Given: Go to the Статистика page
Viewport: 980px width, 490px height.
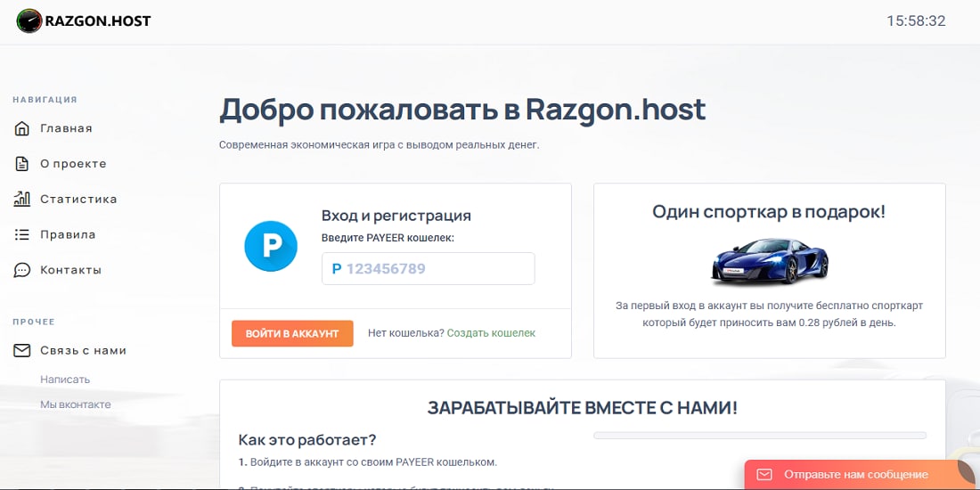Looking at the screenshot, I should 78,200.
